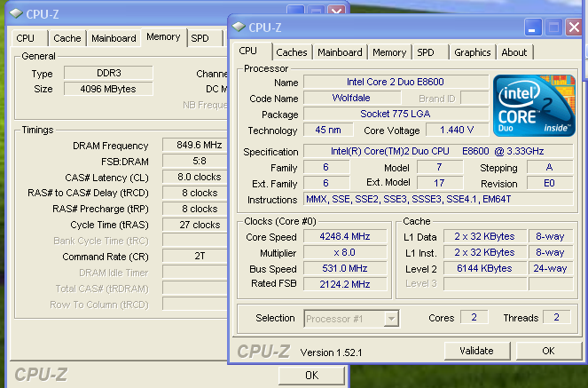Click the Rated FSB value 2124.2 MHz
Image resolution: width=588 pixels, height=388 pixels.
click(345, 284)
